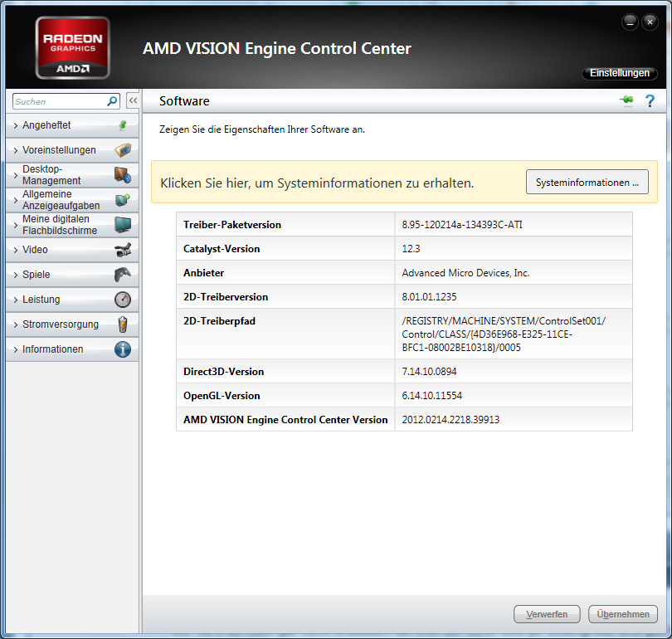Click the 2D-Treiberversion label
672x639 pixels.
tap(226, 296)
